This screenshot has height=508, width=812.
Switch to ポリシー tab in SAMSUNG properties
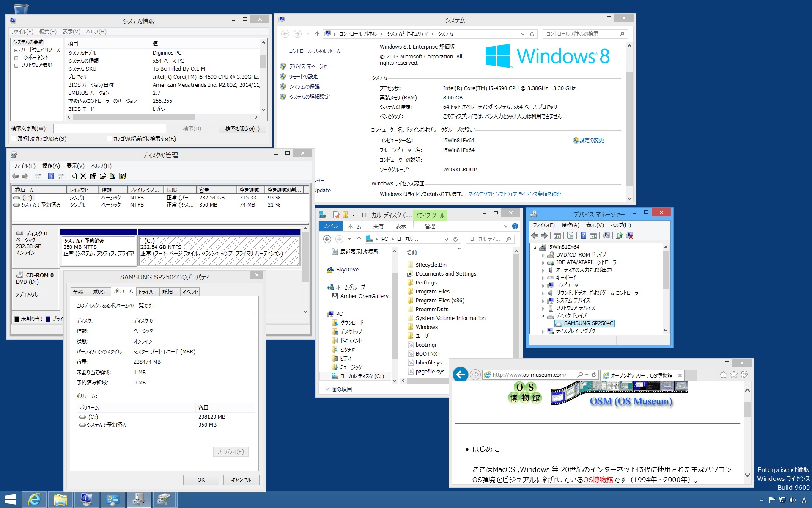[x=101, y=292]
